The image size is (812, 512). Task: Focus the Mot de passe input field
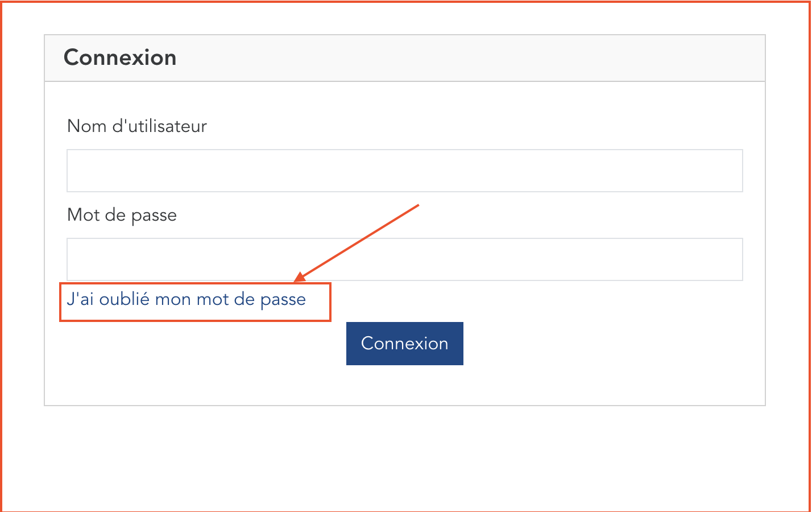404,259
